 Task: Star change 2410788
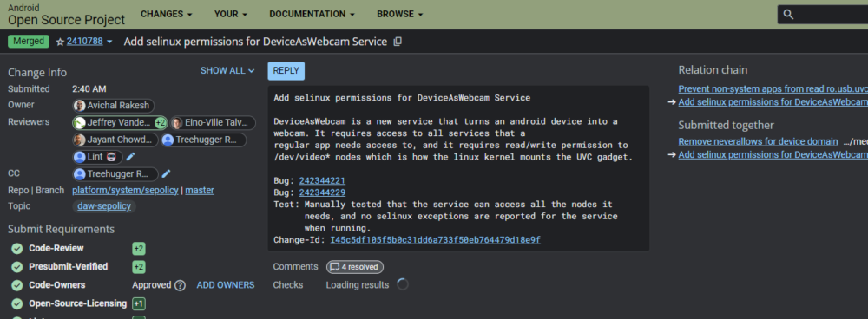(61, 42)
